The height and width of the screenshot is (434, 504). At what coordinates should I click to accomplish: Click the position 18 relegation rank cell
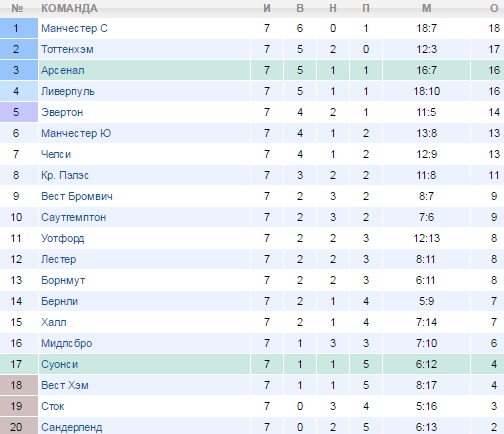click(19, 385)
